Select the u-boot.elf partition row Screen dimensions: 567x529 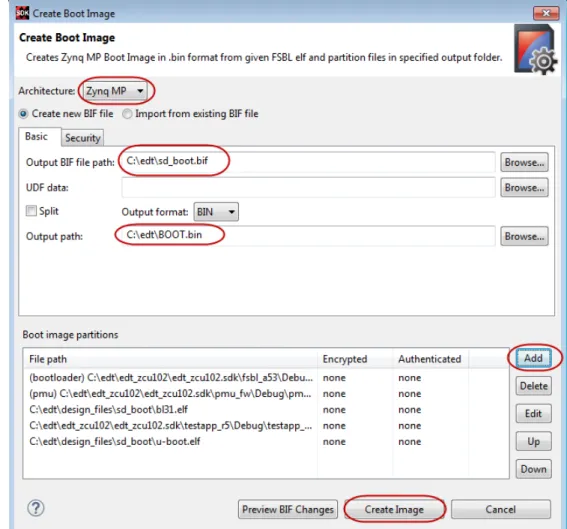coord(266,441)
